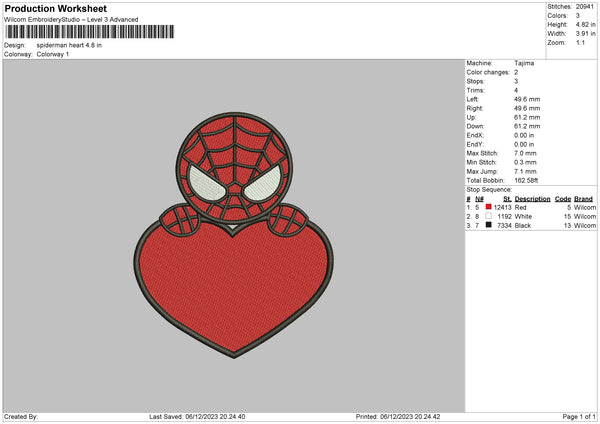Click the Min Stitch value 0.3 mm
600x424 pixels.
[x=525, y=163]
